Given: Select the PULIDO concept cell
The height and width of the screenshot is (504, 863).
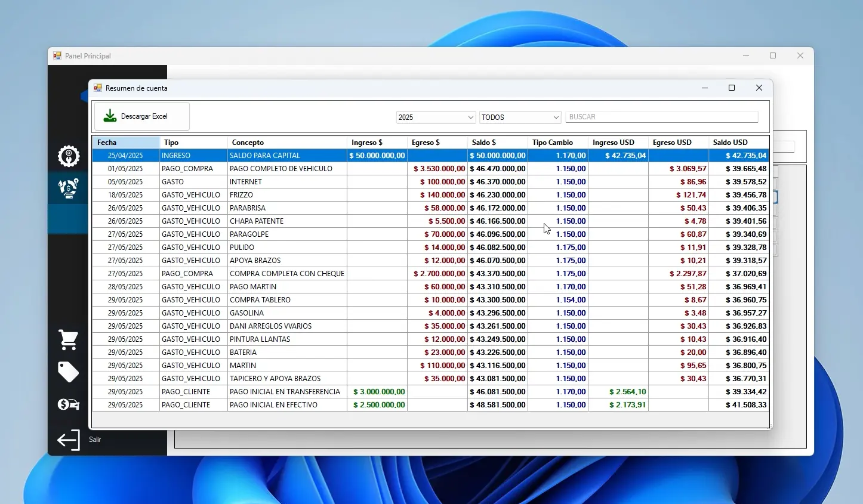Looking at the screenshot, I should coord(287,248).
